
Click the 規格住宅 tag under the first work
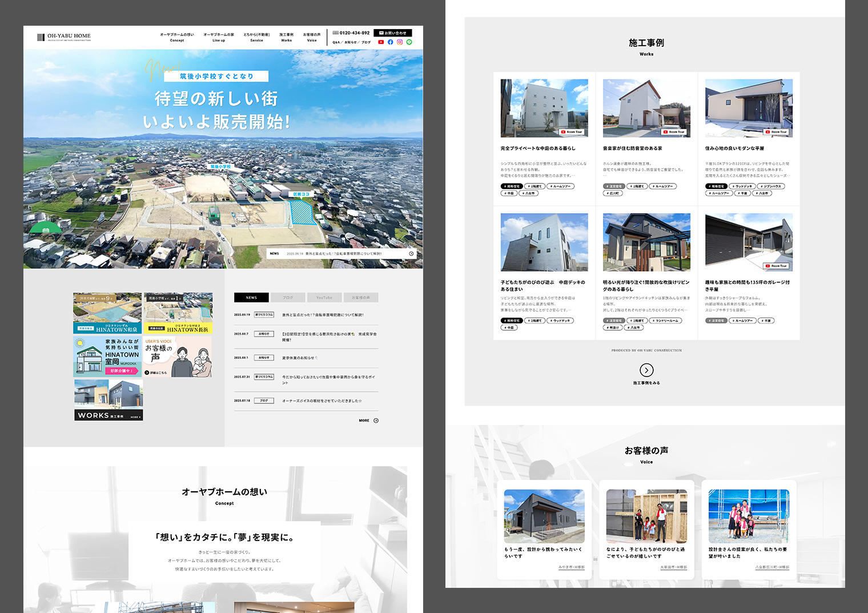pos(512,186)
